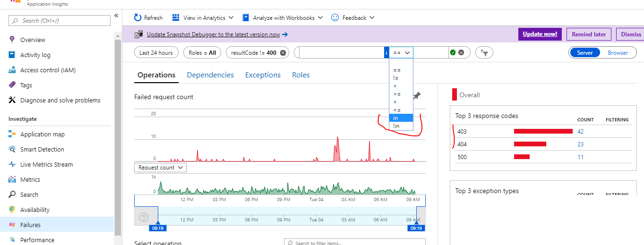644x245 pixels.
Task: Cancel new filter with grey X
Action: pyautogui.click(x=461, y=52)
